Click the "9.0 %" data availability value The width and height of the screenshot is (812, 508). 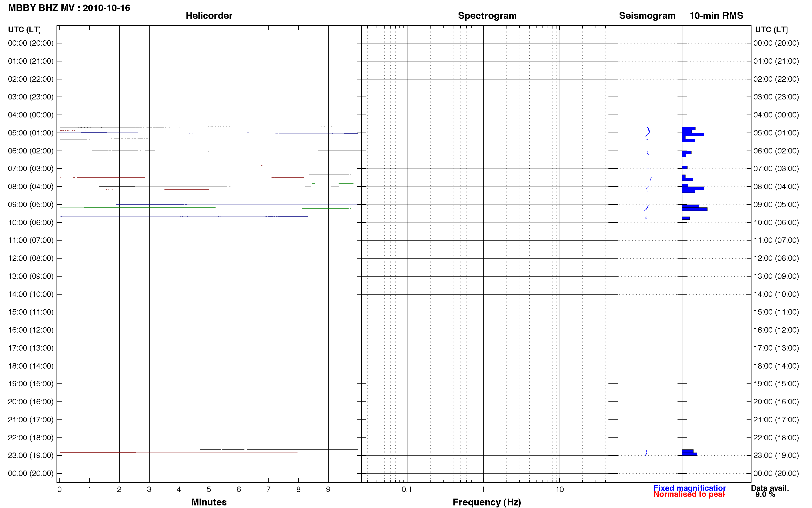765,495
